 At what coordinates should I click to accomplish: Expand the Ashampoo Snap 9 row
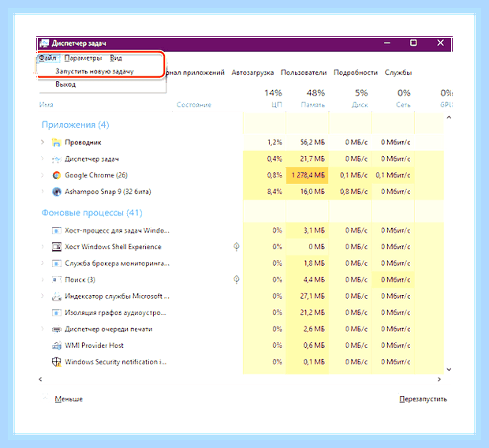(43, 192)
